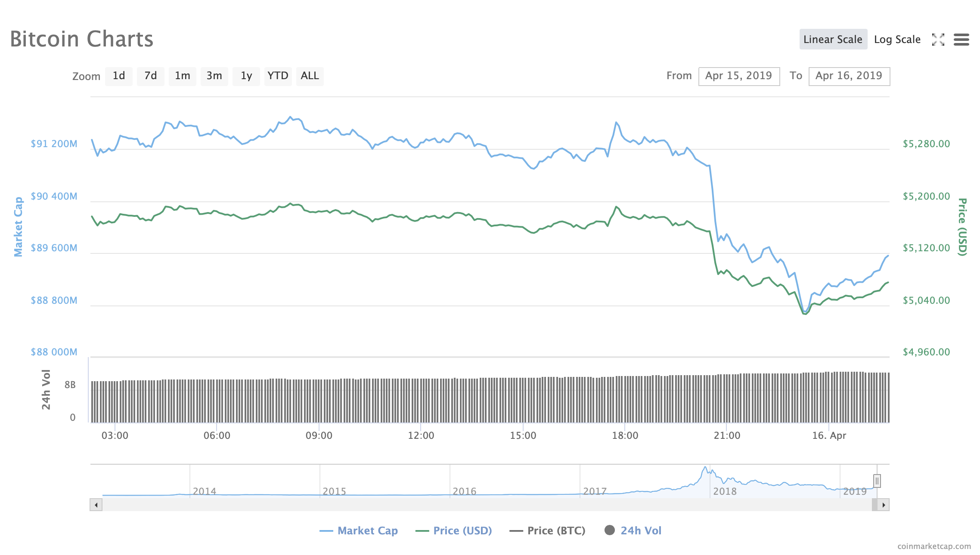Click the navigator scrollbar track

474,505
